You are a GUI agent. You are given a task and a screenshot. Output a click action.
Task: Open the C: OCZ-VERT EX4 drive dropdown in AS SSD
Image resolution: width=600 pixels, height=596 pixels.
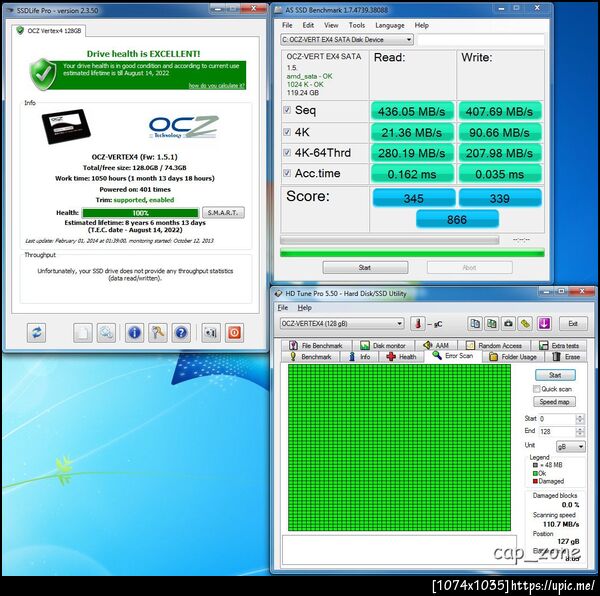[x=347, y=39]
